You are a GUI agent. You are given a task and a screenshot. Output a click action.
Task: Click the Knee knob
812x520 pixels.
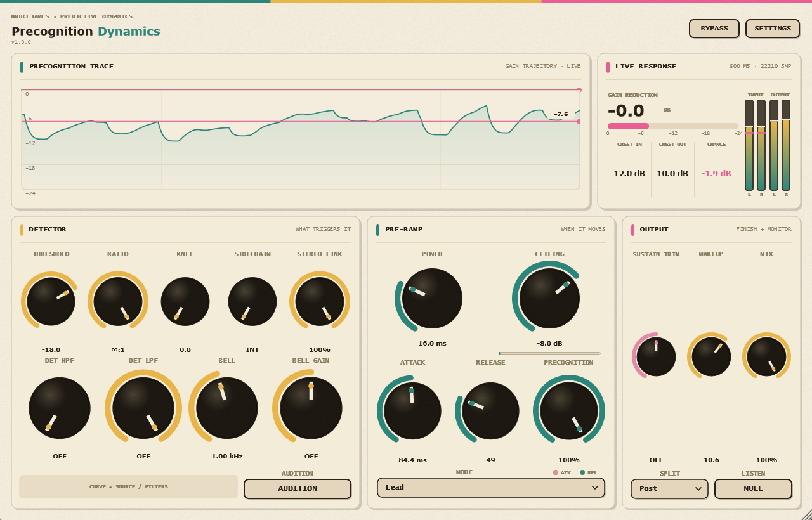pyautogui.click(x=185, y=301)
